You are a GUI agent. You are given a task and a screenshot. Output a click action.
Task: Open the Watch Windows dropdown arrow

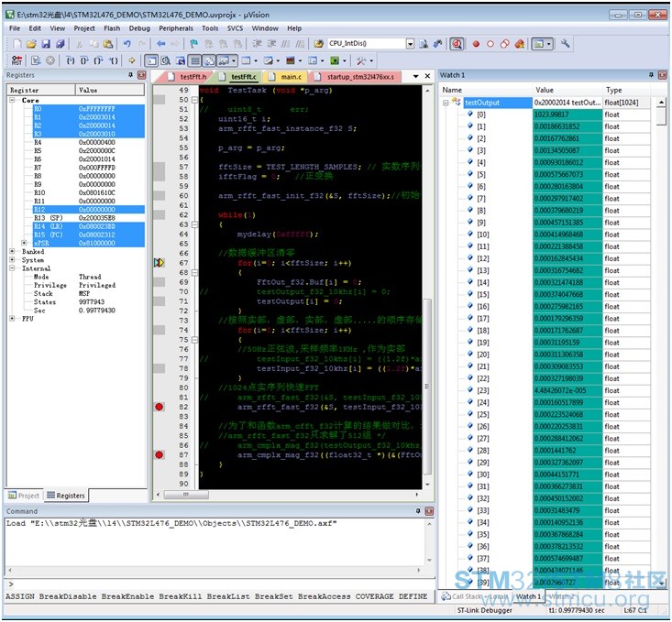tap(234, 60)
